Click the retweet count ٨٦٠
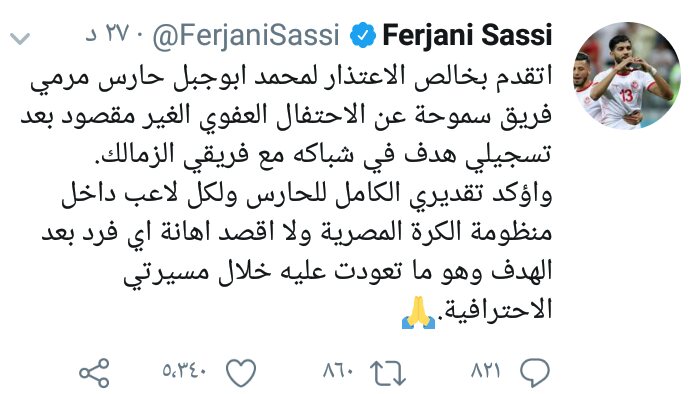Image resolution: width=698 pixels, height=394 pixels. click(338, 370)
